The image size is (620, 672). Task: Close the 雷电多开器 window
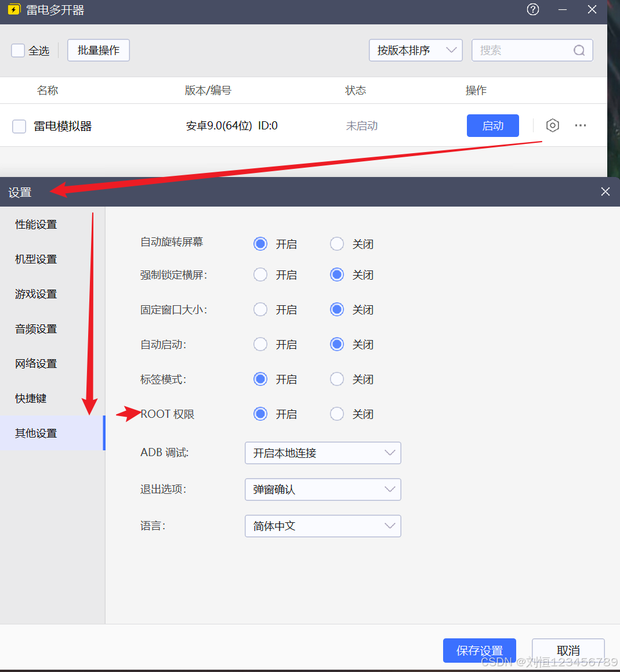[x=592, y=9]
